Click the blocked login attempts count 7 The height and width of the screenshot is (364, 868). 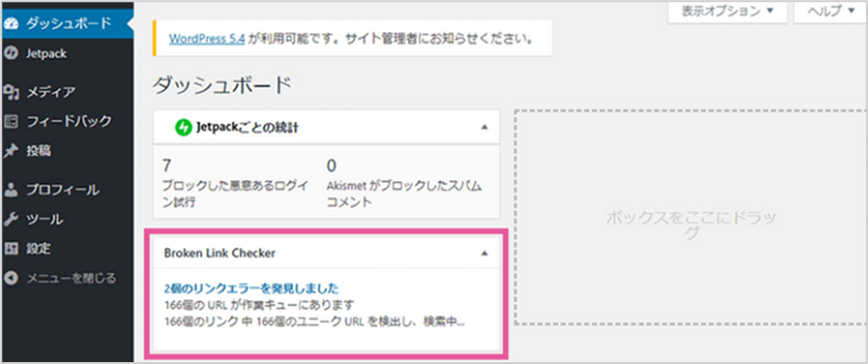(167, 166)
